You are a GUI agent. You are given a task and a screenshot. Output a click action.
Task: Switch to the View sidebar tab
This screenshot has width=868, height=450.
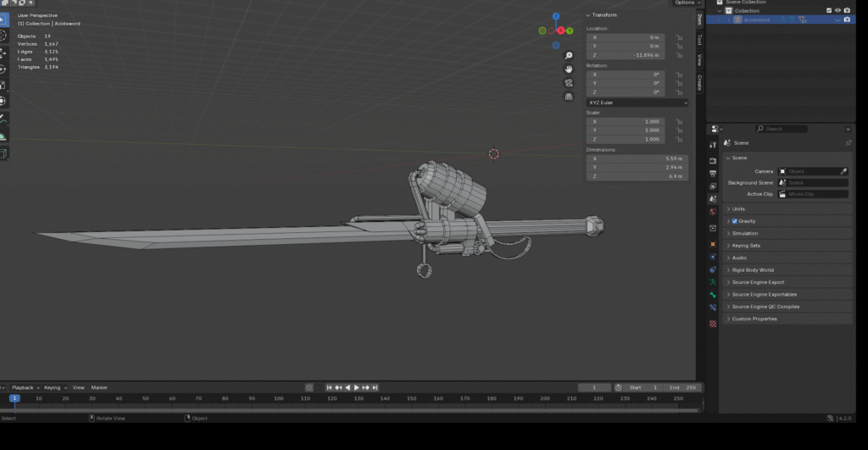click(x=699, y=60)
